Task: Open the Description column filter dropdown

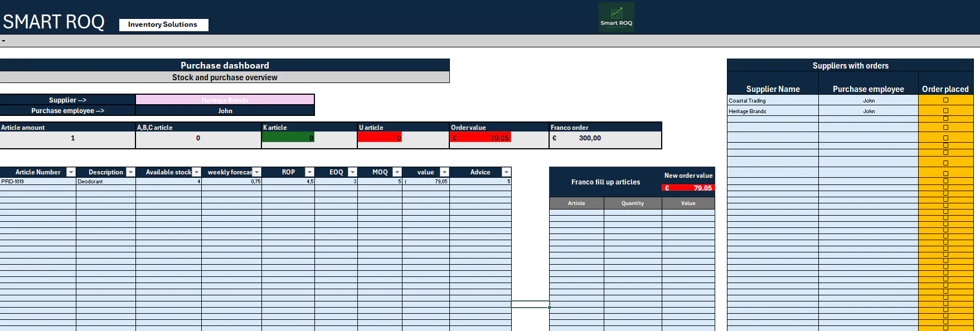Action: [x=130, y=172]
